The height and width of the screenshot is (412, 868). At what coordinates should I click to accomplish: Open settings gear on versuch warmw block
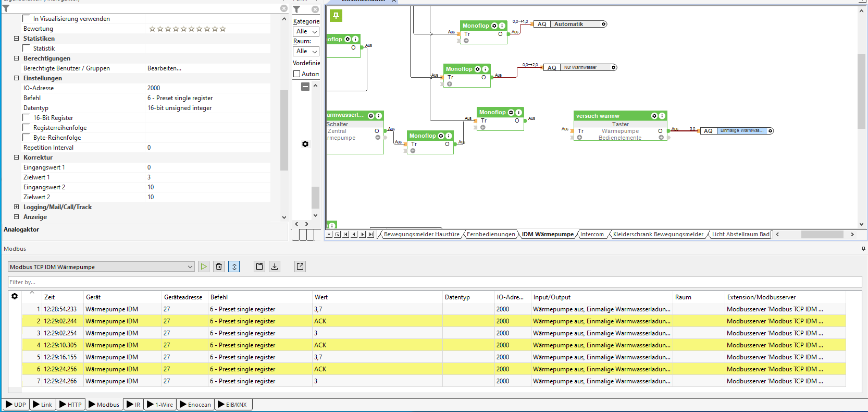654,116
